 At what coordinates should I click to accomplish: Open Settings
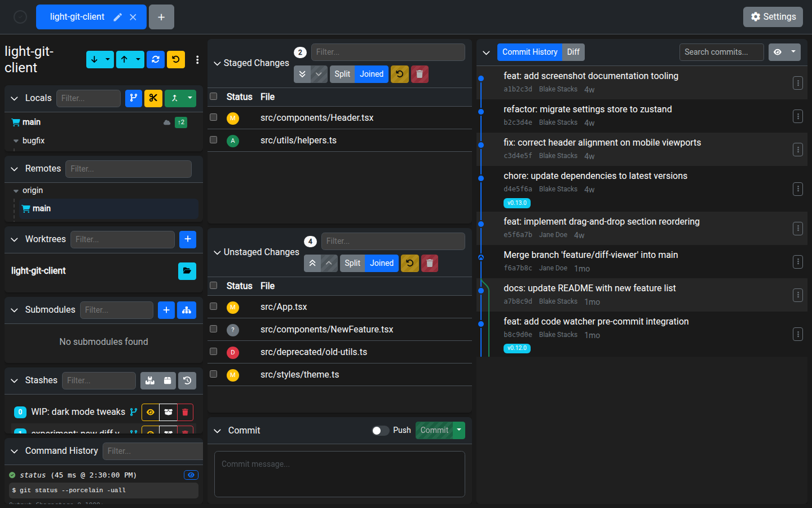click(x=773, y=16)
